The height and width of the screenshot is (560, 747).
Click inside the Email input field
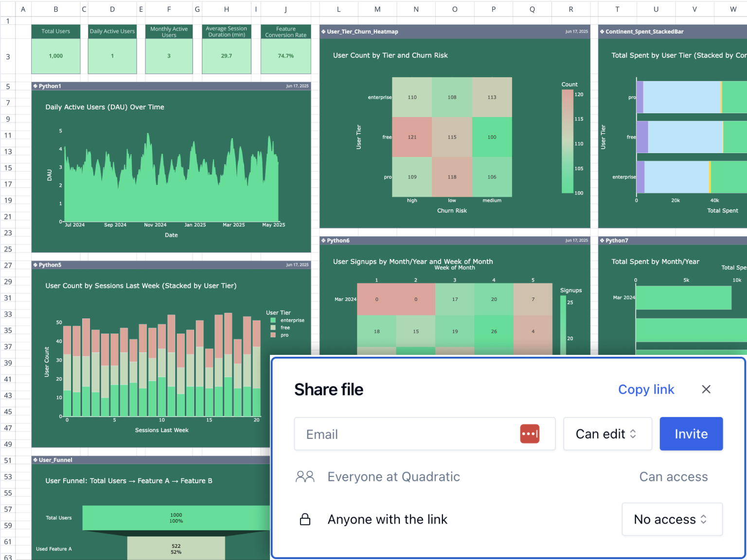tap(399, 434)
